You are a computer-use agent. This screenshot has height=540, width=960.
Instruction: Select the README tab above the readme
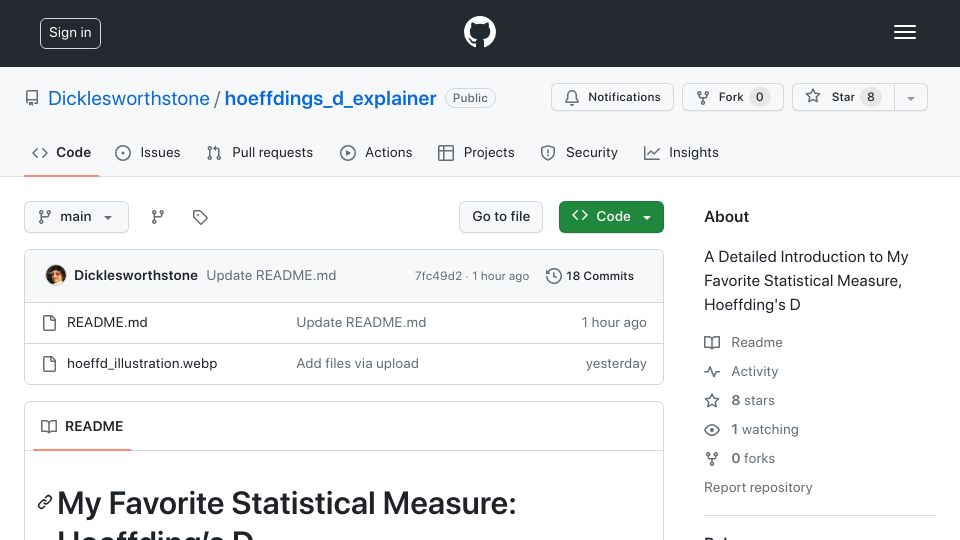(82, 426)
